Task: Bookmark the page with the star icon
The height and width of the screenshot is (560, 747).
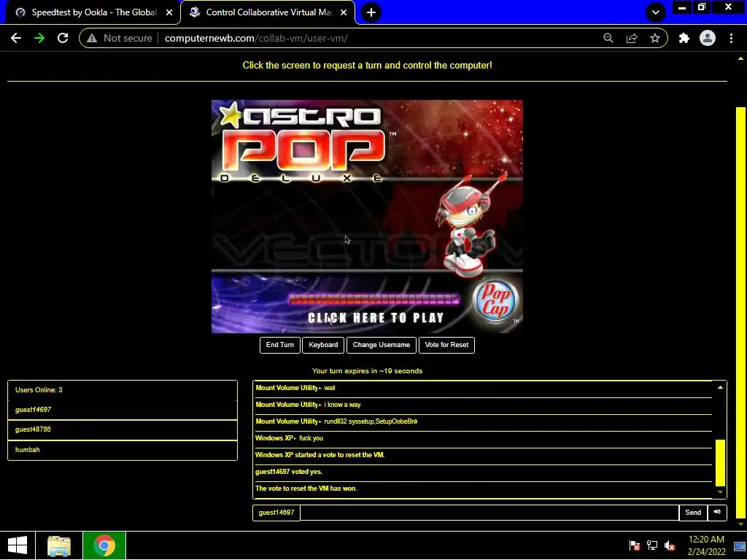Action: tap(655, 38)
